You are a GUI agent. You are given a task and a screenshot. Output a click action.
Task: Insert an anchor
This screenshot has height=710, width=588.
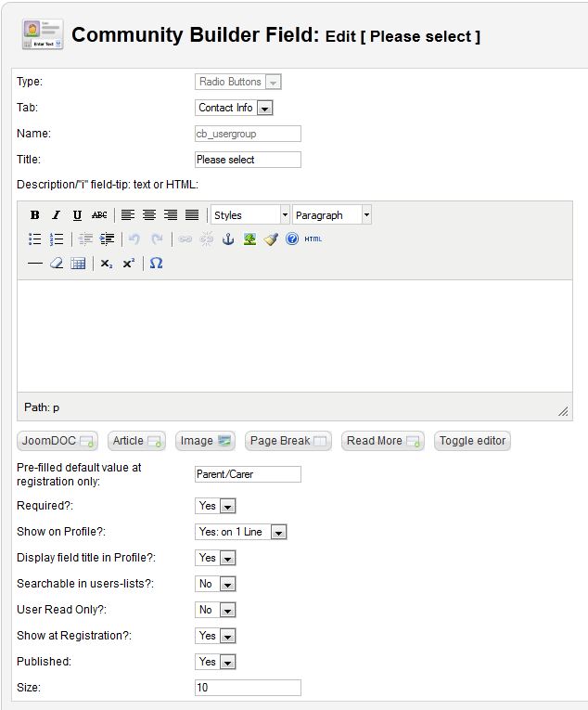click(x=228, y=239)
